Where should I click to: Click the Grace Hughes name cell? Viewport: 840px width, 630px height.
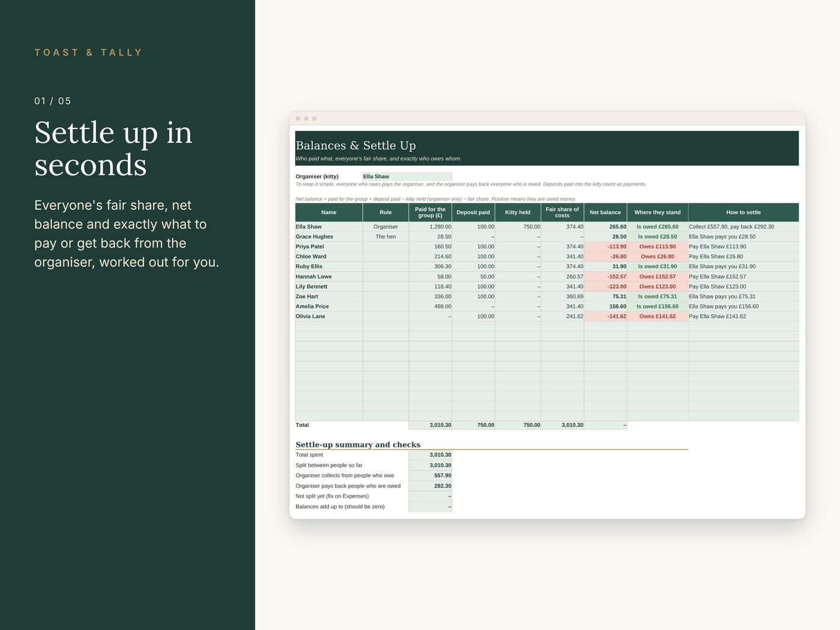329,236
